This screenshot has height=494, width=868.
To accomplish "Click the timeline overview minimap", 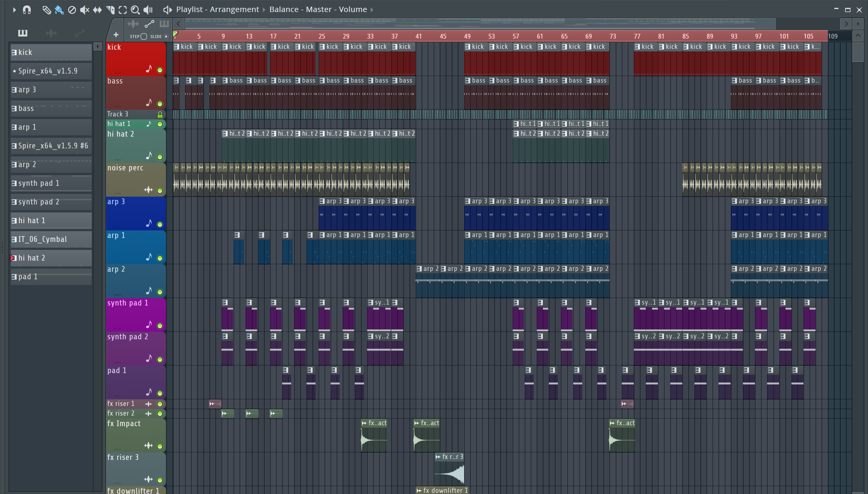I will click(x=480, y=24).
